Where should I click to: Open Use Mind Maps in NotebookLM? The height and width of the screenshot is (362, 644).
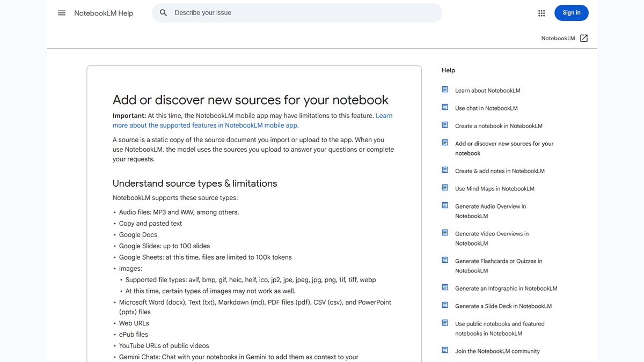click(x=495, y=189)
